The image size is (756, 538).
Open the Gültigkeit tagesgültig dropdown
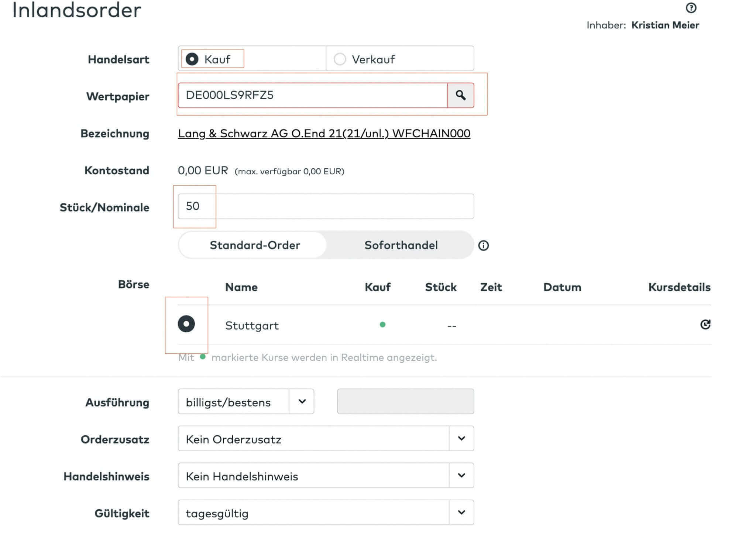326,512
